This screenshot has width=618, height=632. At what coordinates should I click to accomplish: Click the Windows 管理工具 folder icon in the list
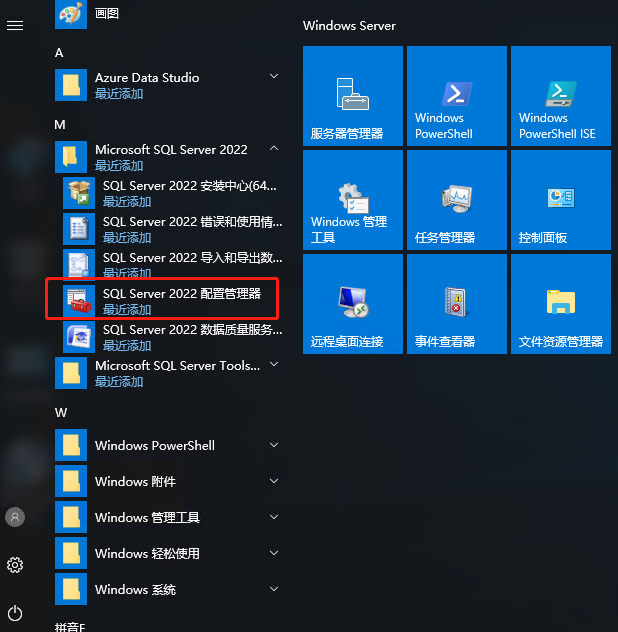tap(71, 517)
